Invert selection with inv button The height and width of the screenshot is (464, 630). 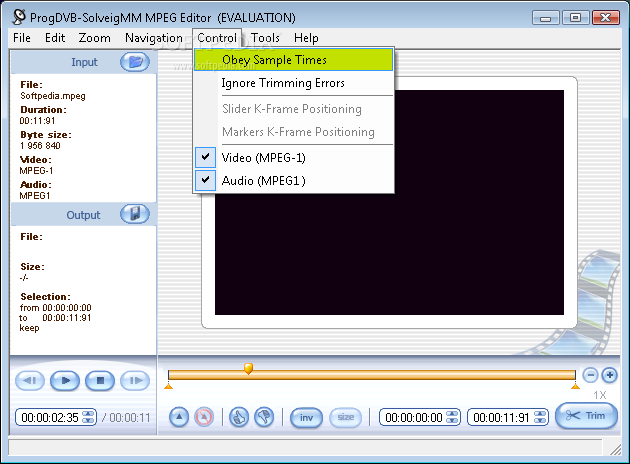(x=306, y=418)
